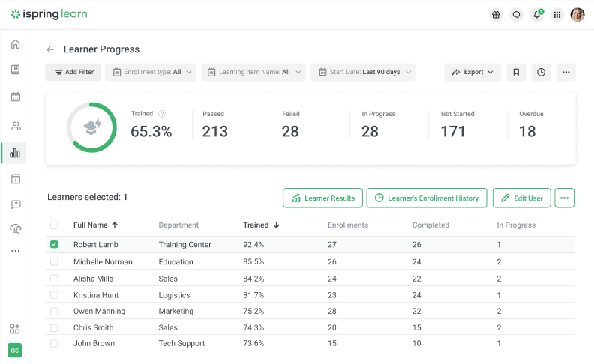The height and width of the screenshot is (364, 594).
Task: Check the John Brown checkbox
Action: pyautogui.click(x=54, y=343)
